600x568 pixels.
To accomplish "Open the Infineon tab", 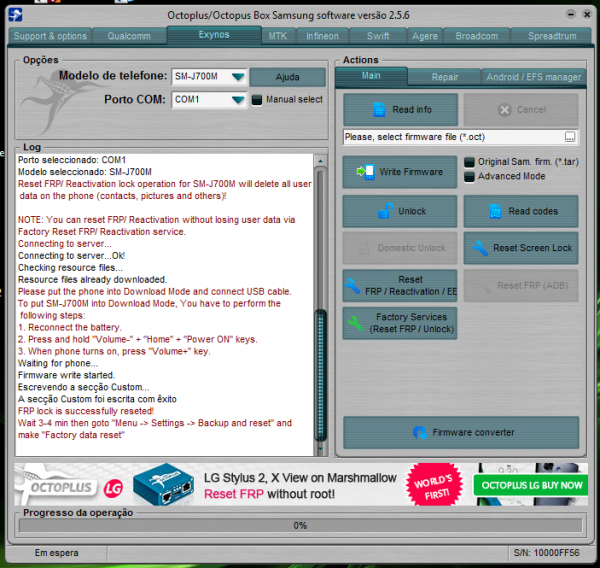I will 322,36.
